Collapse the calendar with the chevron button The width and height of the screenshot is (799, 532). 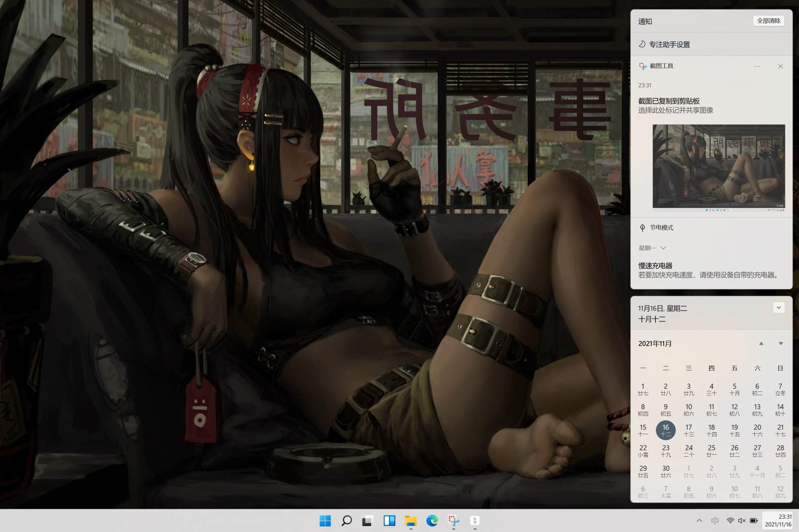pyautogui.click(x=779, y=307)
